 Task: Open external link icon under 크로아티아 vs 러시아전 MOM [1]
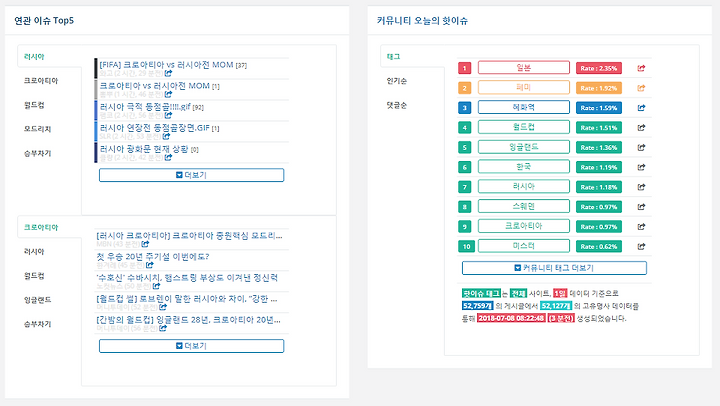pos(169,94)
